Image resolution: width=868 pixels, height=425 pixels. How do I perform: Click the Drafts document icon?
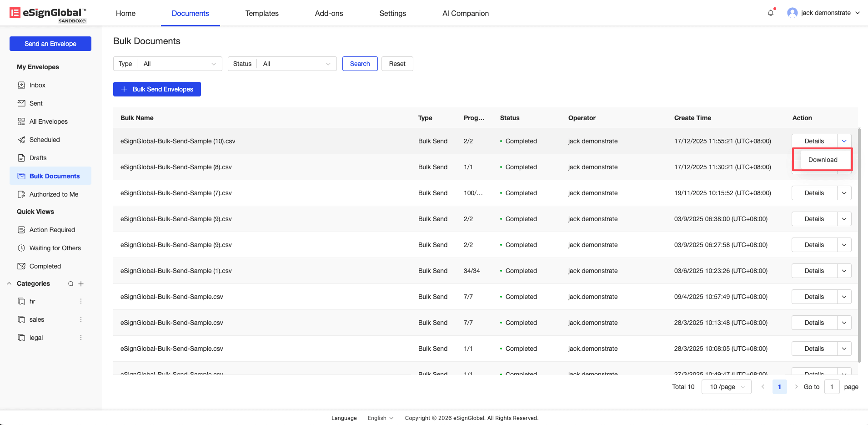21,158
